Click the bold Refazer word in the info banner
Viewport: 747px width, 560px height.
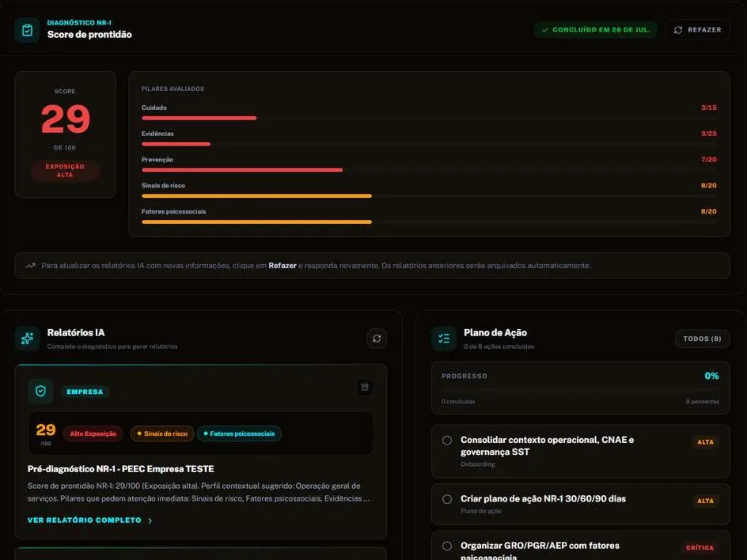282,266
